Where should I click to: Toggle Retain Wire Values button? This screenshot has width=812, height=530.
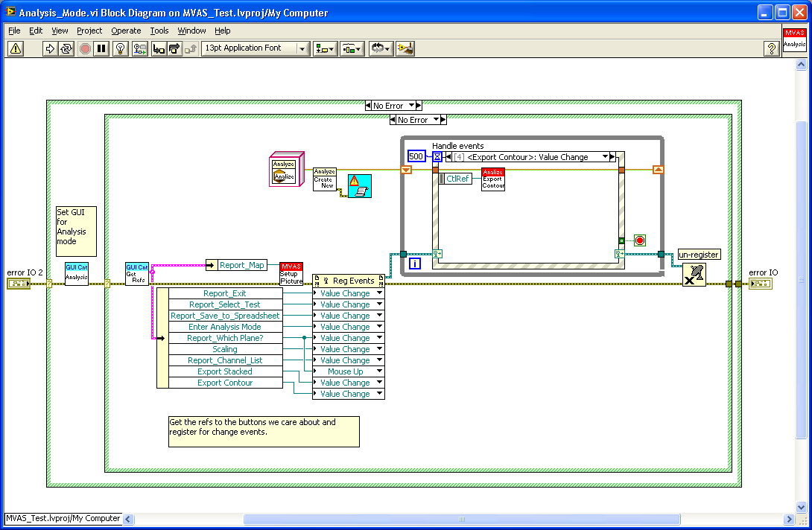139,48
